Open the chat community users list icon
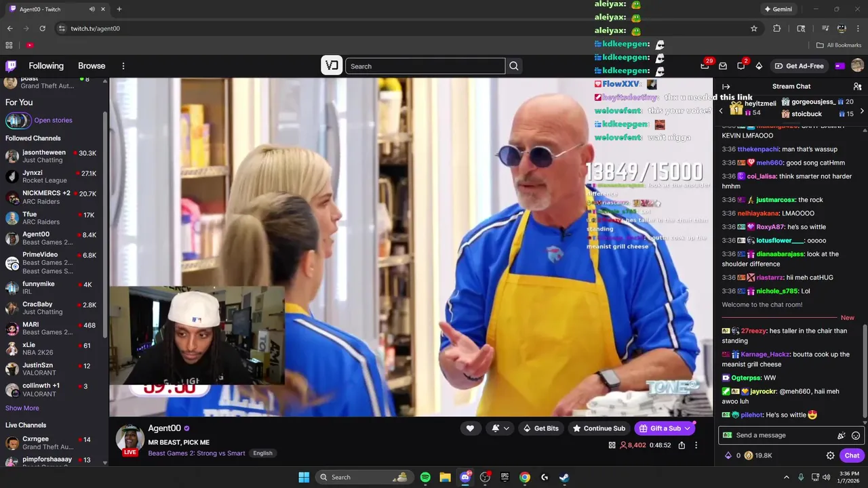This screenshot has width=868, height=488. pyautogui.click(x=857, y=86)
